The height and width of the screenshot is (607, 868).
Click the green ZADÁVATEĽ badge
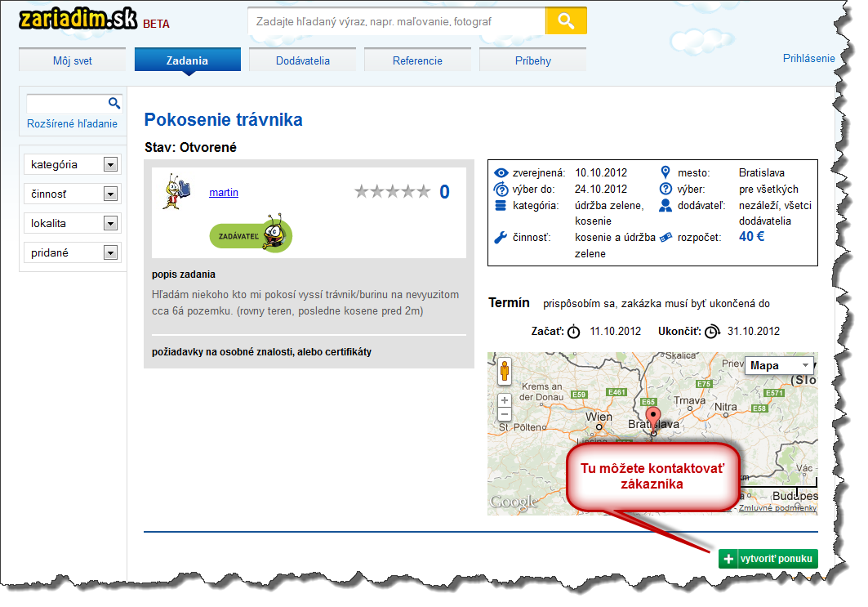(251, 234)
